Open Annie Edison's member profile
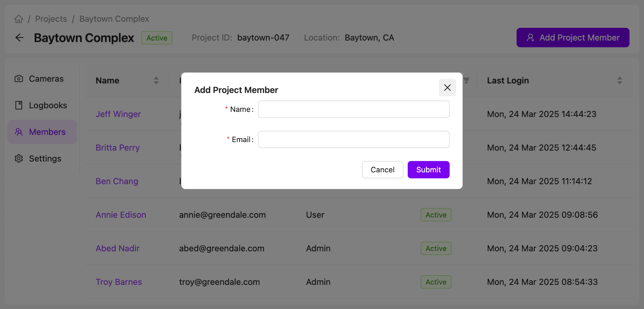The height and width of the screenshot is (309, 644). (x=121, y=215)
